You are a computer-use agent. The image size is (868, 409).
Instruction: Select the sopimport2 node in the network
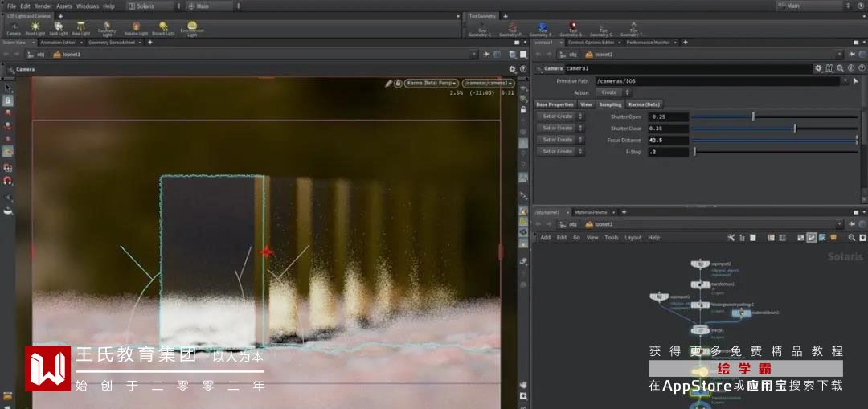tap(699, 264)
